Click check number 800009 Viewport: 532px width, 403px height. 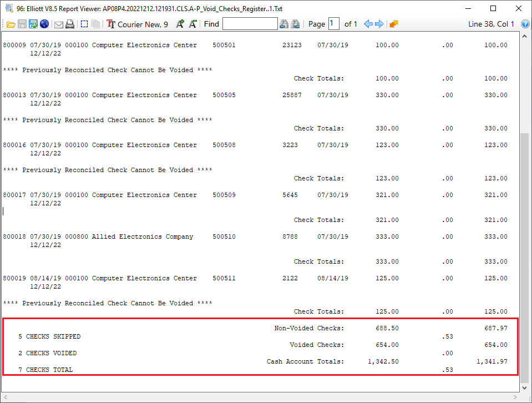point(14,45)
